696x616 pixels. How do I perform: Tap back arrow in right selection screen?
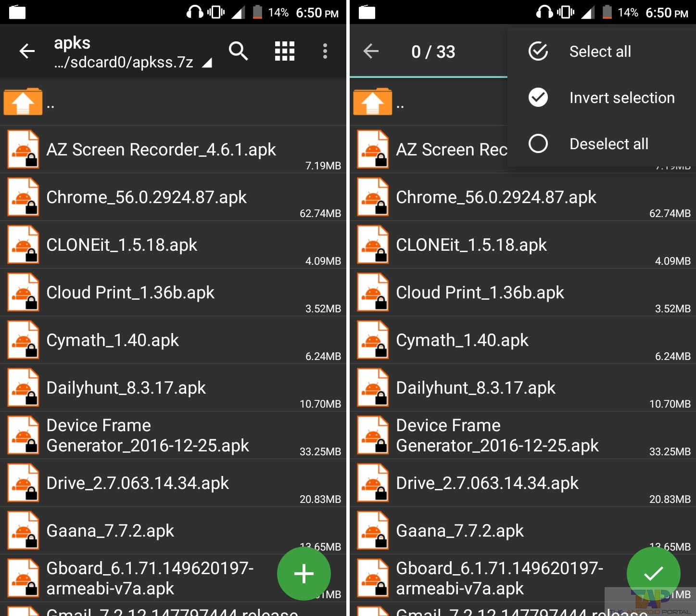[371, 51]
